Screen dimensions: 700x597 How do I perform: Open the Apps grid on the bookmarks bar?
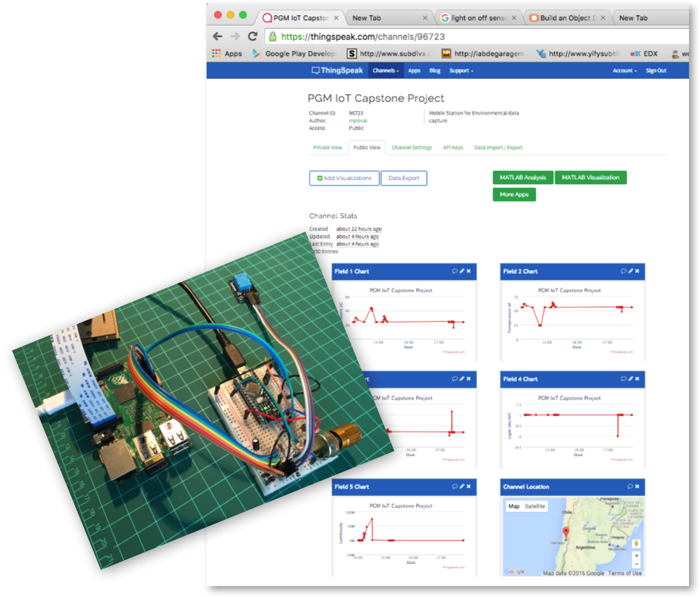click(216, 53)
